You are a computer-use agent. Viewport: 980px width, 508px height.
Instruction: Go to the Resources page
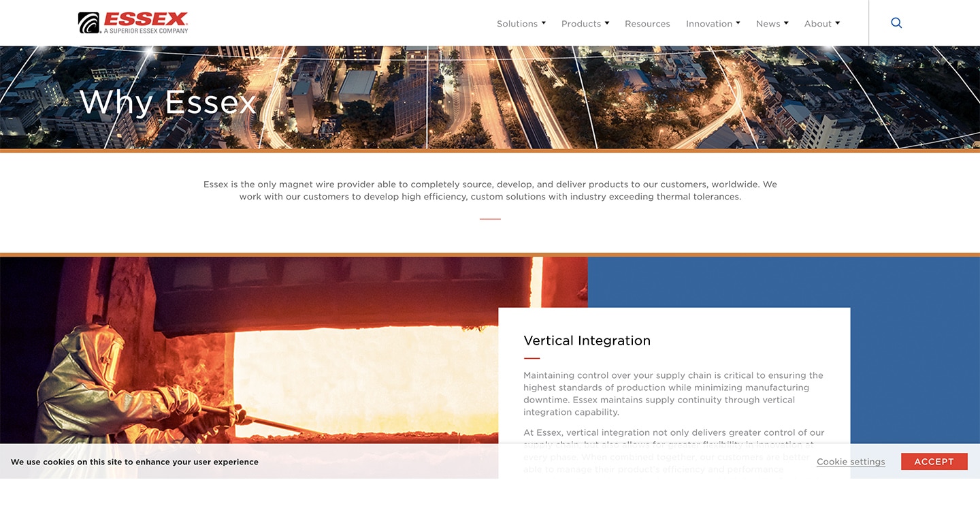point(647,24)
